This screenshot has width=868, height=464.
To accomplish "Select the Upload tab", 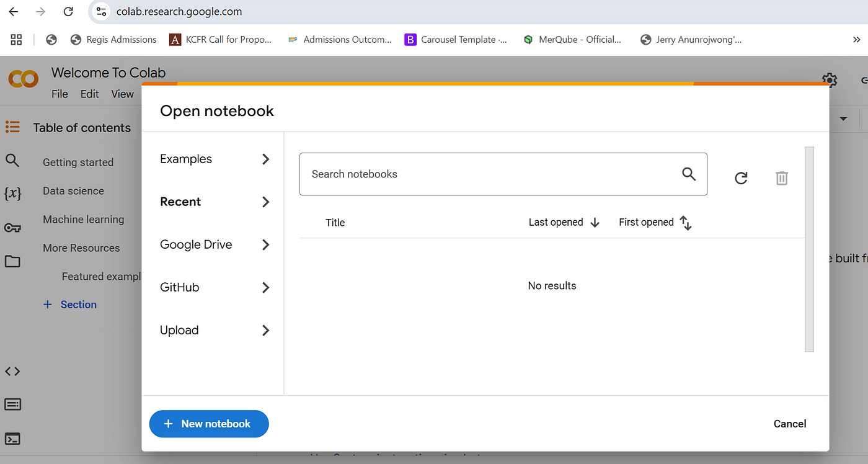I will (215, 330).
